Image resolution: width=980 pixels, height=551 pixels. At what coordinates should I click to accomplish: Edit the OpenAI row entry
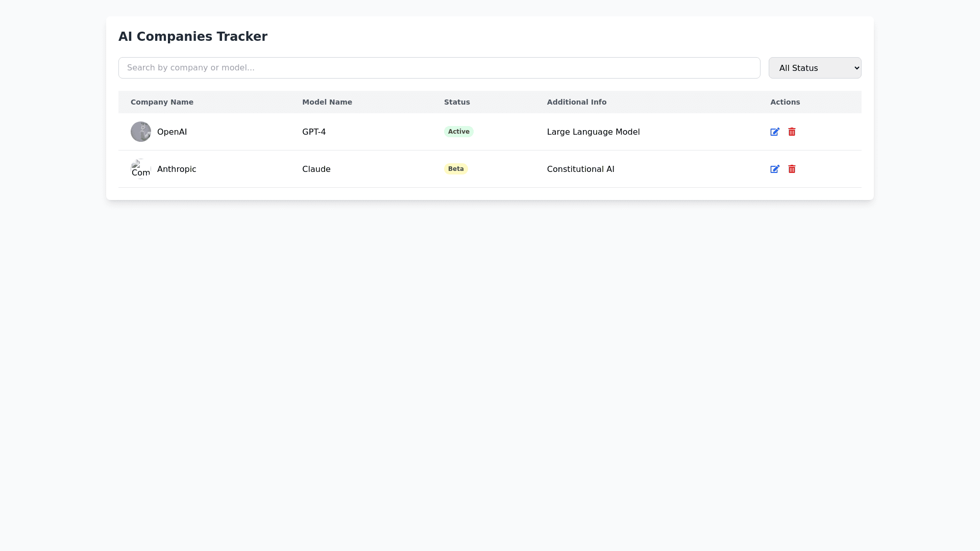click(x=774, y=132)
